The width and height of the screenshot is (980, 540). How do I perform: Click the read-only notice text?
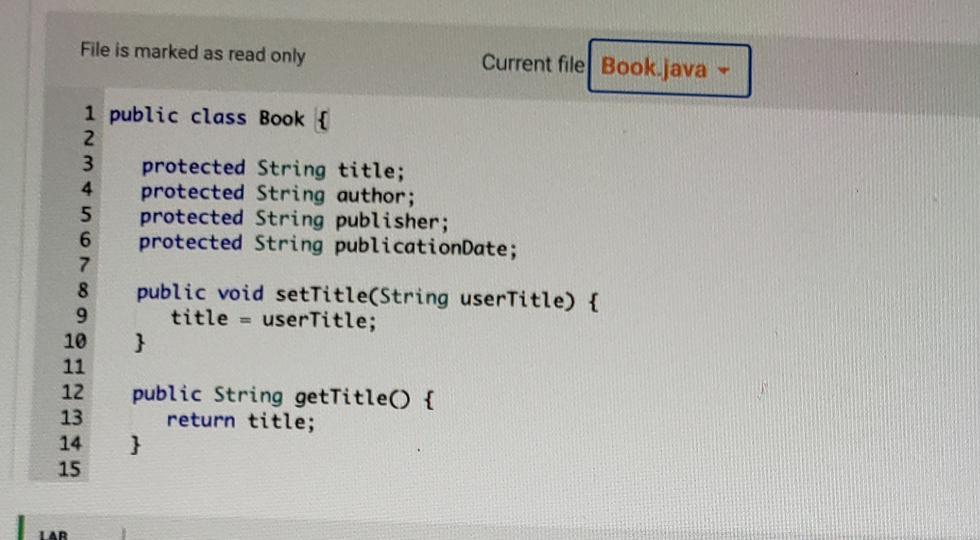[x=192, y=53]
